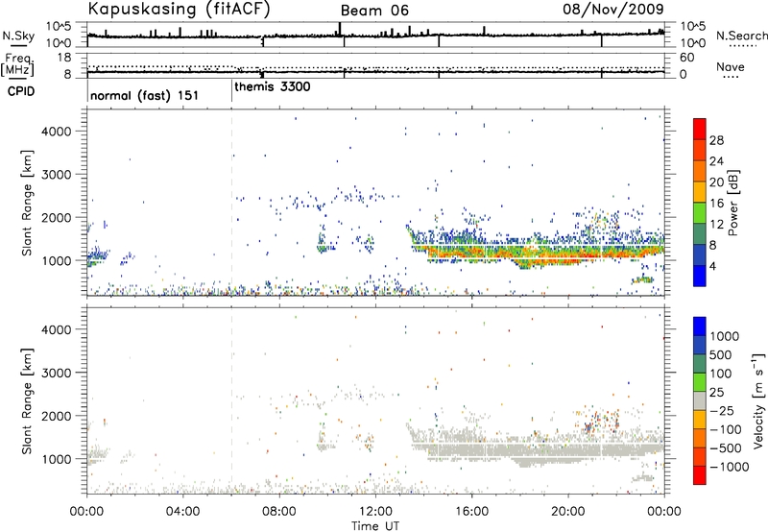Click the Velocity [m s⁻¹] colorbar title

pyautogui.click(x=758, y=400)
